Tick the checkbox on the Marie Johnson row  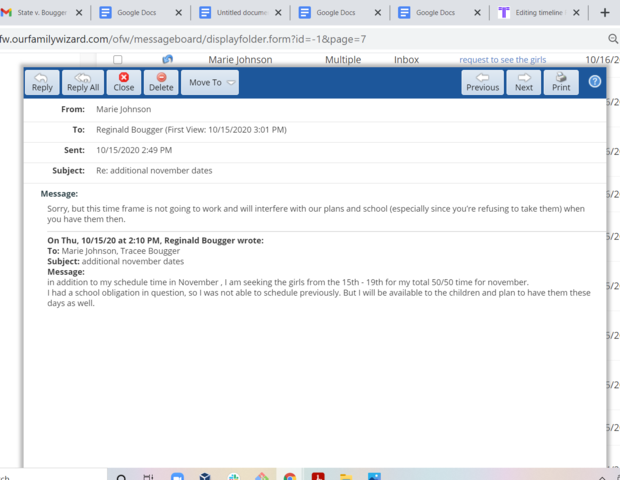pos(117,60)
